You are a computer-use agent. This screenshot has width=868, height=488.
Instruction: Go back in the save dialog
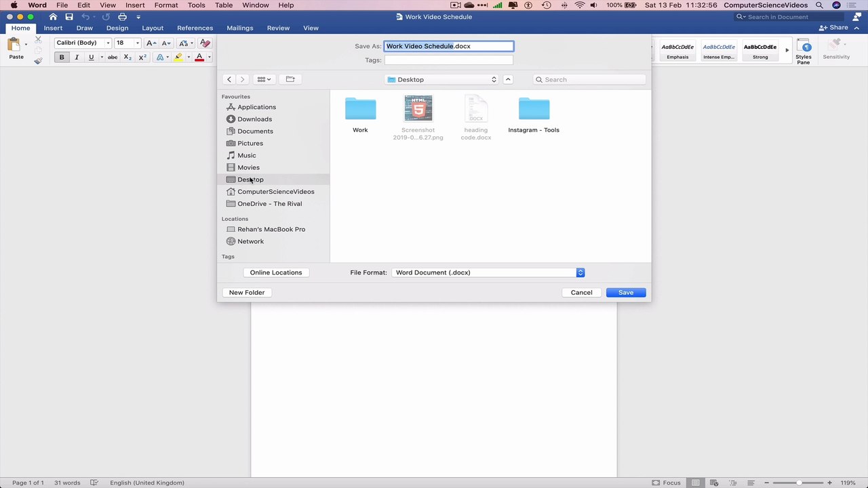pyautogui.click(x=229, y=79)
